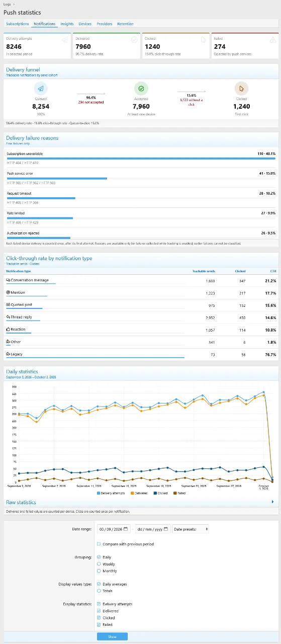Viewport: 281px width, 644px height.
Task: Click the Mention at-sign icon
Action: point(8,292)
